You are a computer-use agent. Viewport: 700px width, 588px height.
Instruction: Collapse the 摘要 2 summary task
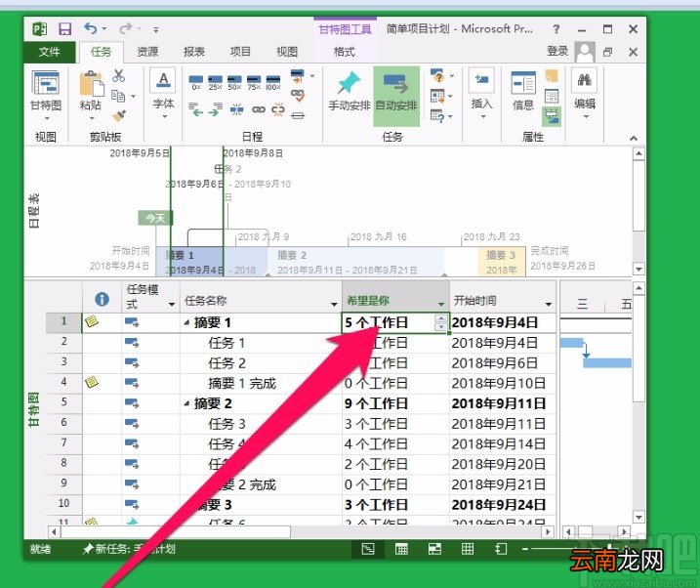187,404
